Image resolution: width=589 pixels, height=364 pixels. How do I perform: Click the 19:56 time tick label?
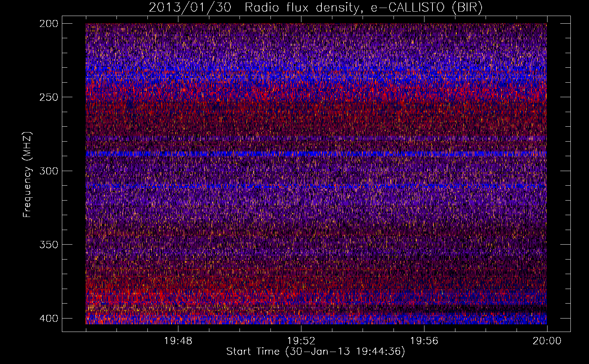[424, 341]
